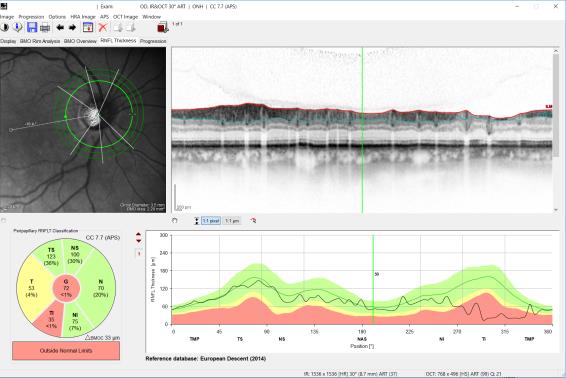Click the red up arrow beside the graph

coord(139,235)
